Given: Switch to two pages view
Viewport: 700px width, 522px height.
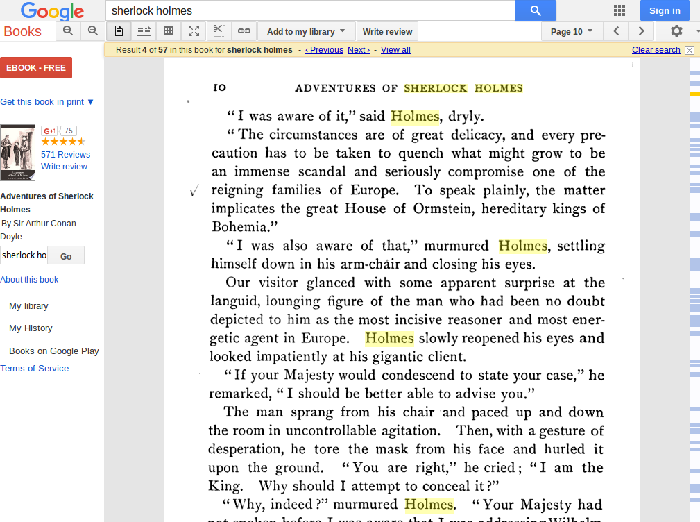Looking at the screenshot, I should (x=144, y=31).
